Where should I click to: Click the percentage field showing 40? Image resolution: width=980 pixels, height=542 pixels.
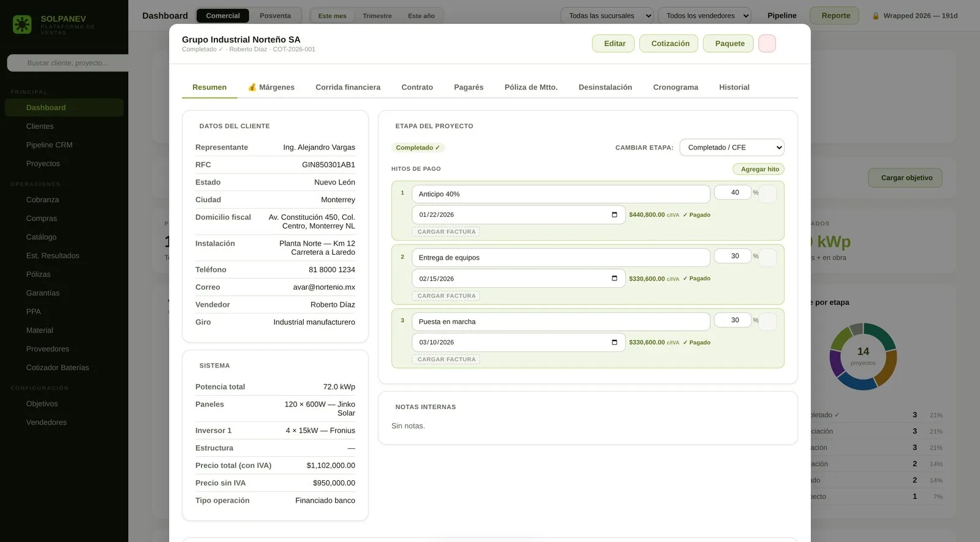(733, 192)
